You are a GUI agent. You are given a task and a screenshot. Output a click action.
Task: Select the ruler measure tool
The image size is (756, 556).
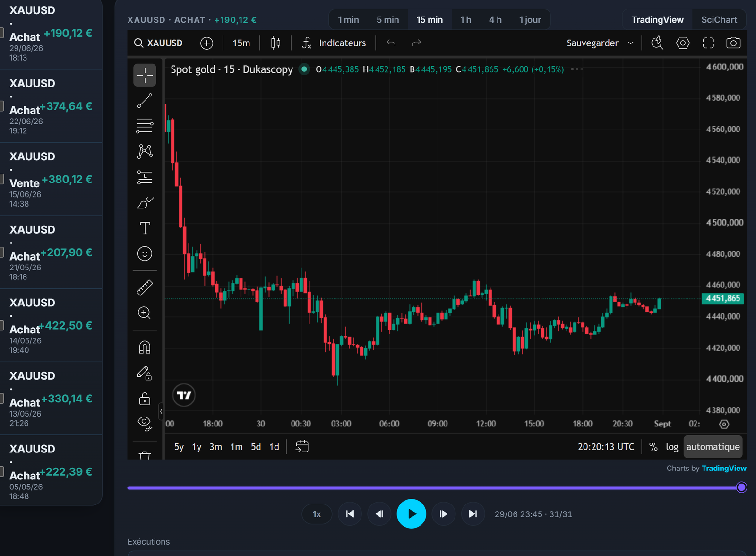[145, 287]
